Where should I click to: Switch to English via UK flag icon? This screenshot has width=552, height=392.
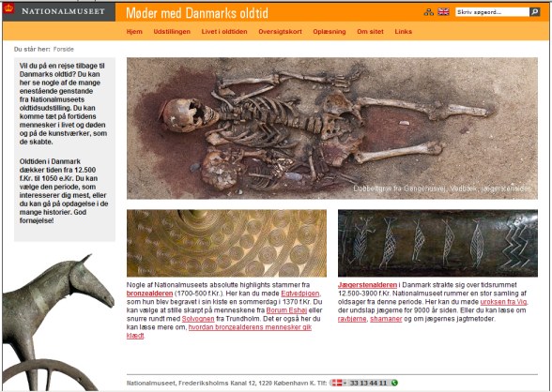(x=443, y=12)
